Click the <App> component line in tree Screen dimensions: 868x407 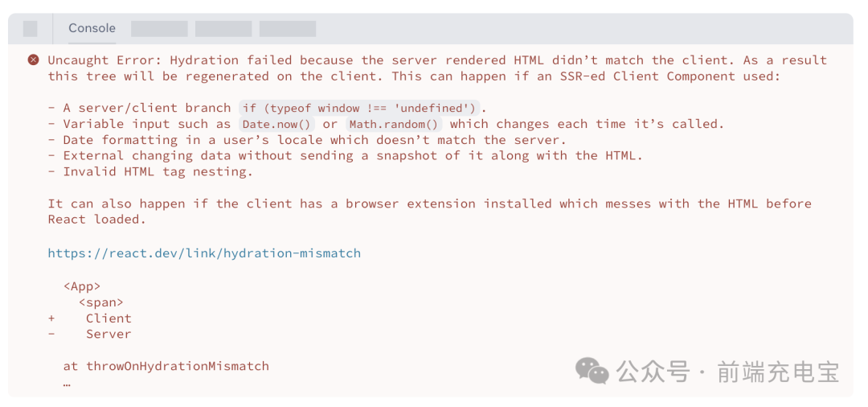[82, 286]
